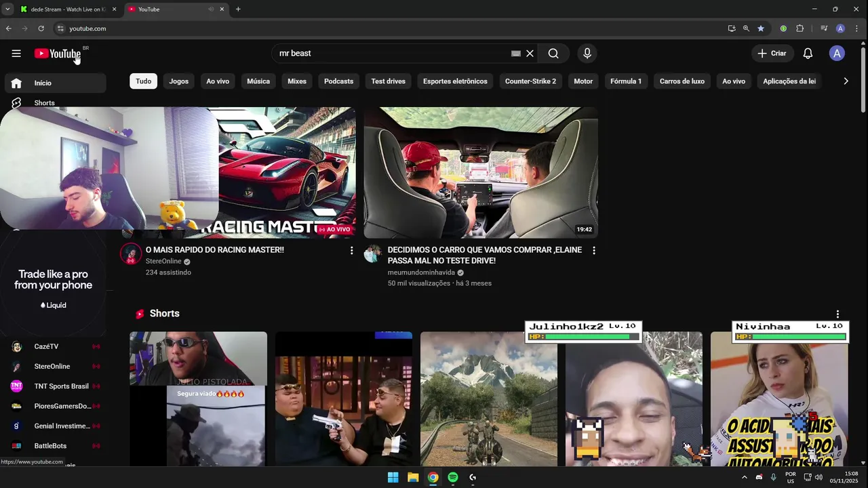Open the Windows hidden tray icons chevron
Viewport: 868px width, 488px height.
(x=744, y=477)
